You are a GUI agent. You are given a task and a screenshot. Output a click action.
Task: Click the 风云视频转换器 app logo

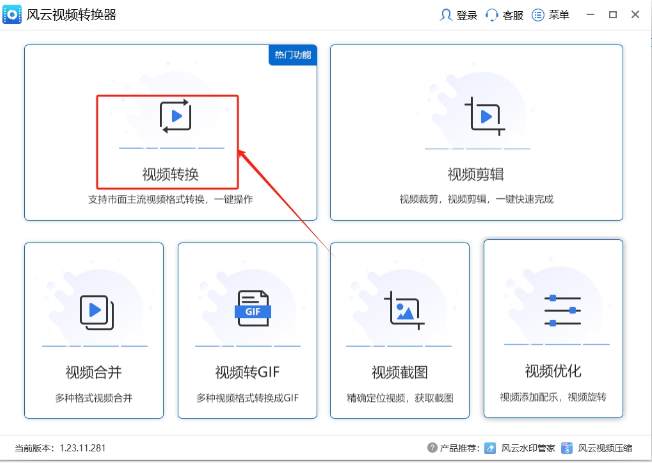[x=12, y=15]
